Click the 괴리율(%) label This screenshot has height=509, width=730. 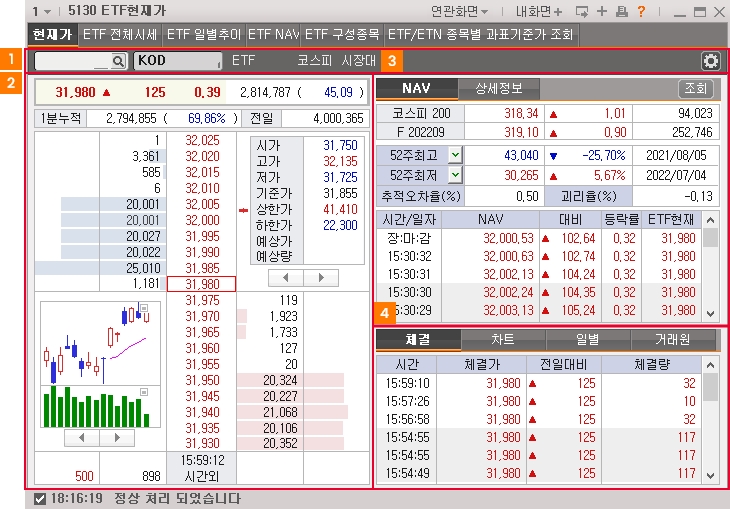[x=588, y=196]
